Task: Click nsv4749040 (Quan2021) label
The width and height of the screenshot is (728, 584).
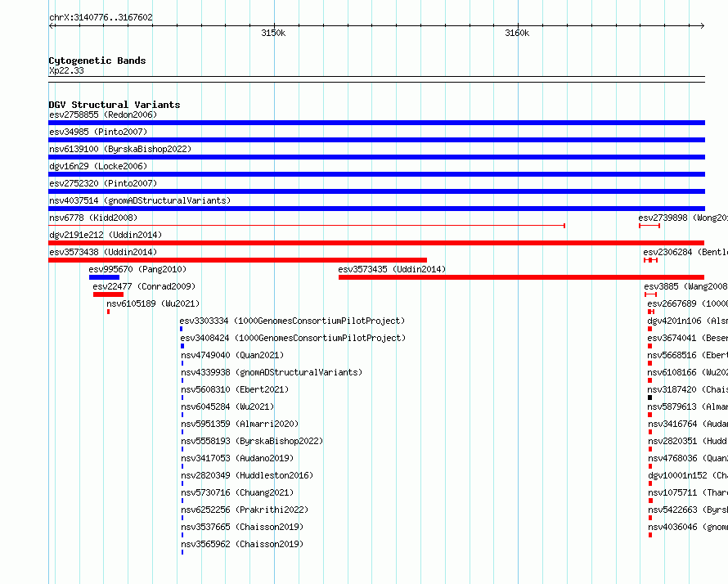Action: point(232,355)
